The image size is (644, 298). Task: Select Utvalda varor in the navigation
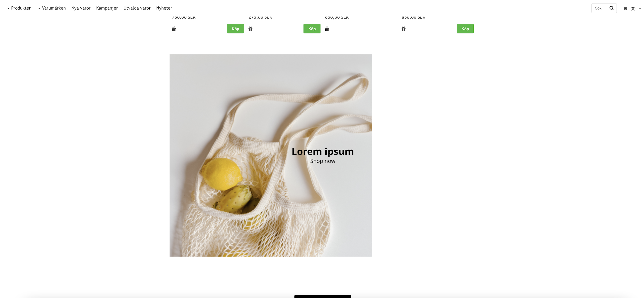137,8
